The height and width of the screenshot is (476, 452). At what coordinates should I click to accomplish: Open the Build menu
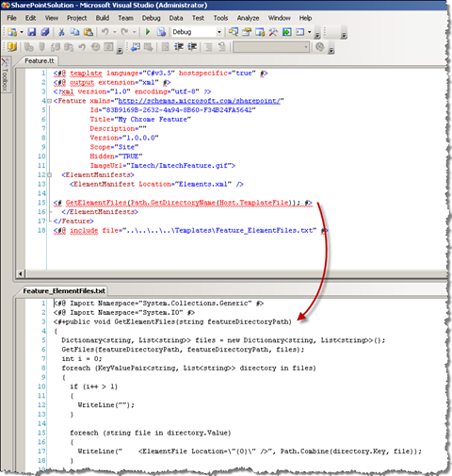click(x=103, y=18)
